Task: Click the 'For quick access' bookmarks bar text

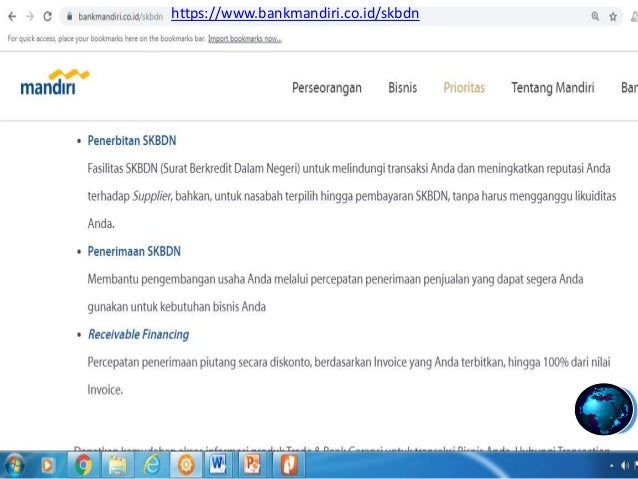Action: [x=106, y=39]
